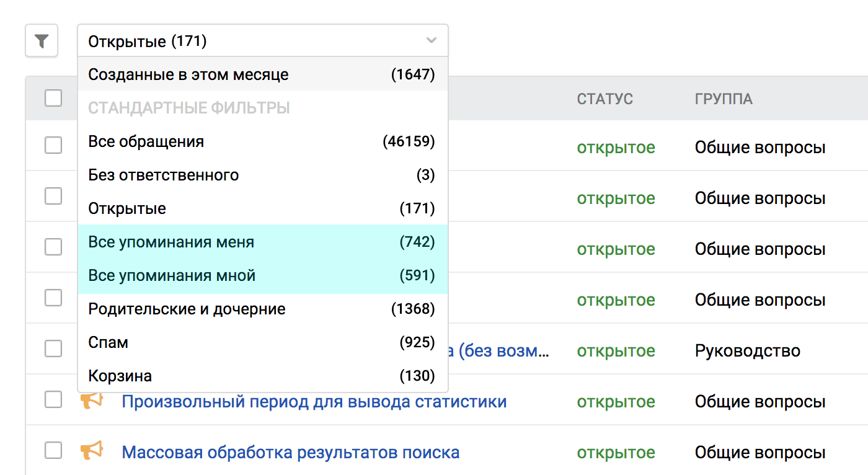Viewport: 868px width, 475px height.
Task: Choose Созданные в этом месяце filter
Action: pyautogui.click(x=188, y=75)
